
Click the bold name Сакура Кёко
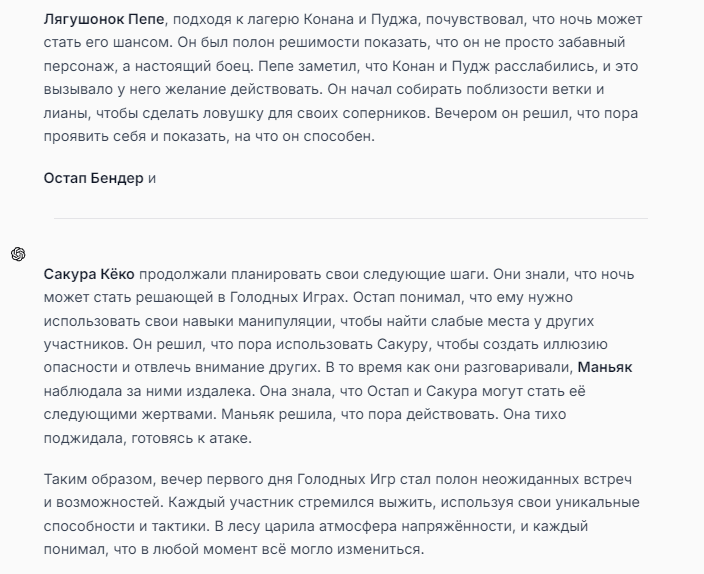[x=89, y=274]
